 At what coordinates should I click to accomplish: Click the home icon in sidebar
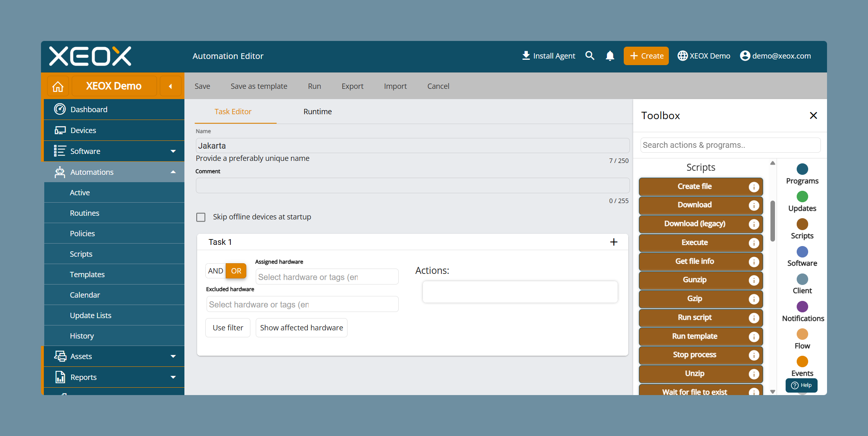(58, 86)
